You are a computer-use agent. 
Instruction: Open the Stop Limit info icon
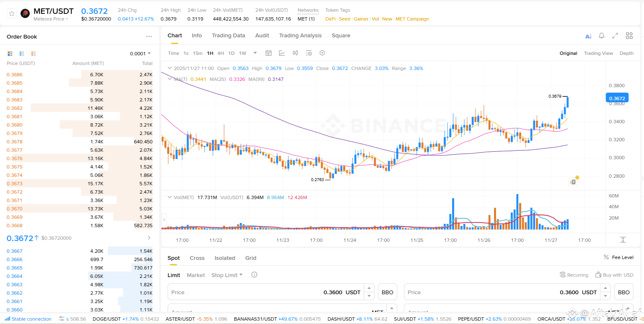[254, 275]
